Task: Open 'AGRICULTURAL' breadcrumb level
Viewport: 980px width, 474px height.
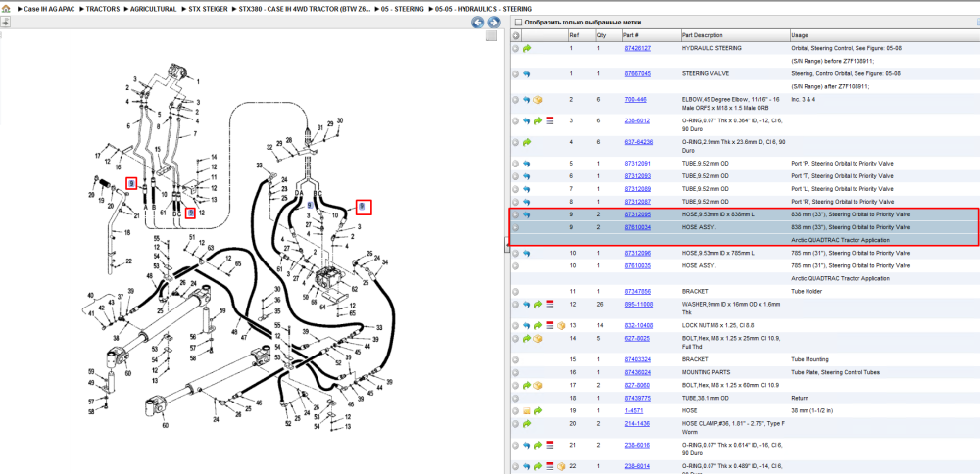Action: pyautogui.click(x=153, y=9)
